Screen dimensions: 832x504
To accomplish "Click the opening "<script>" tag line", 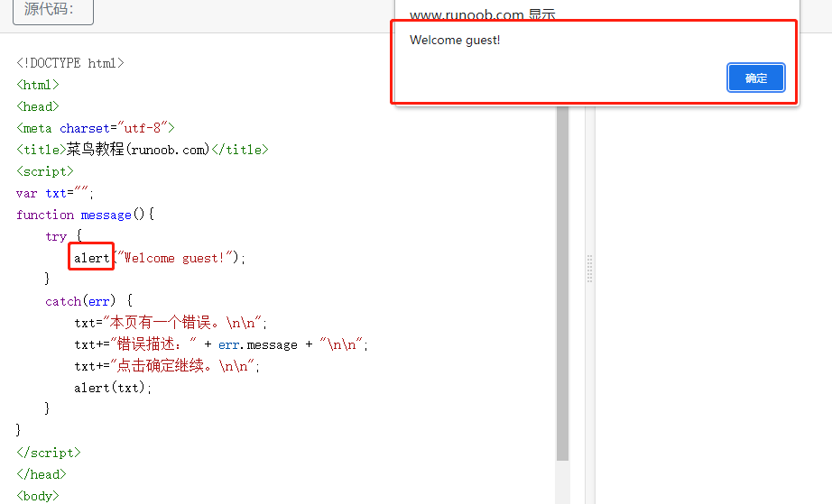I will (44, 171).
